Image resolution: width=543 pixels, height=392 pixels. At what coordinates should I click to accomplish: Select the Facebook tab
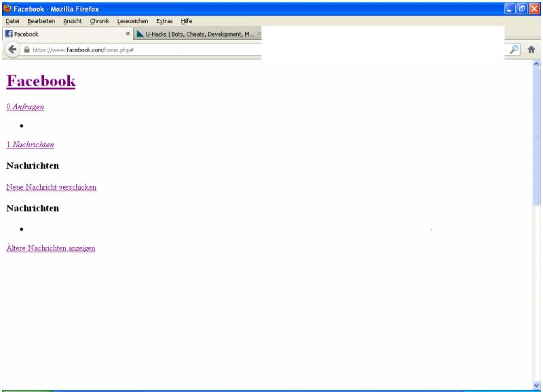pos(61,34)
